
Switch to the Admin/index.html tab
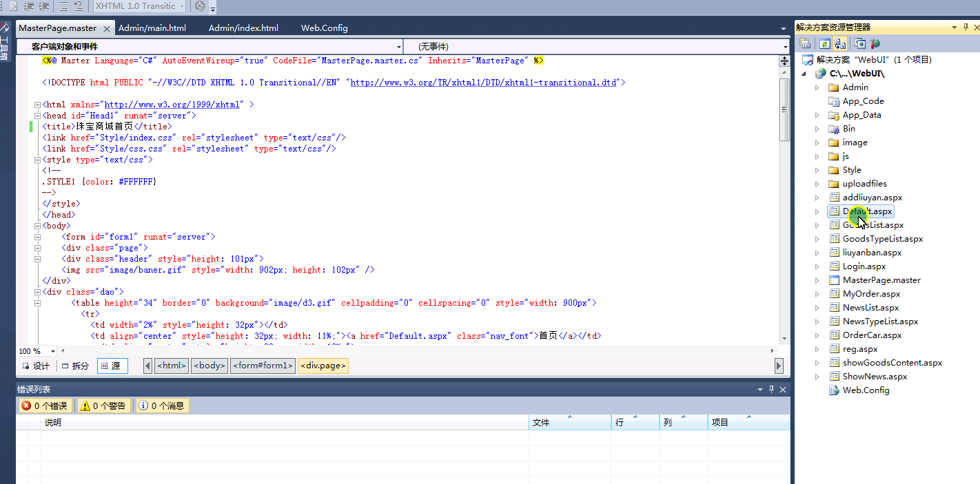[x=243, y=28]
